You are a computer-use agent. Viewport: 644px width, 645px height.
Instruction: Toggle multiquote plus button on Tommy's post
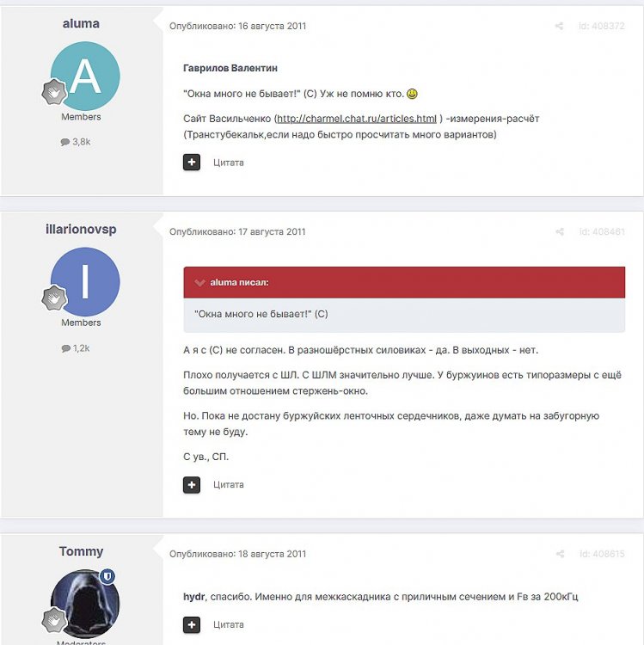[192, 624]
